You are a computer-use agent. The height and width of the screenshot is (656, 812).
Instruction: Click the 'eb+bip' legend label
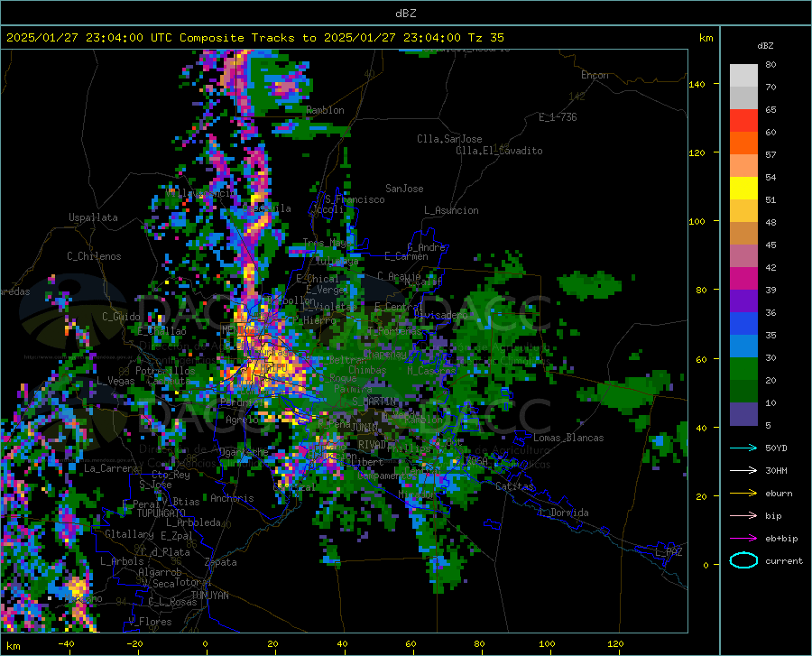781,539
